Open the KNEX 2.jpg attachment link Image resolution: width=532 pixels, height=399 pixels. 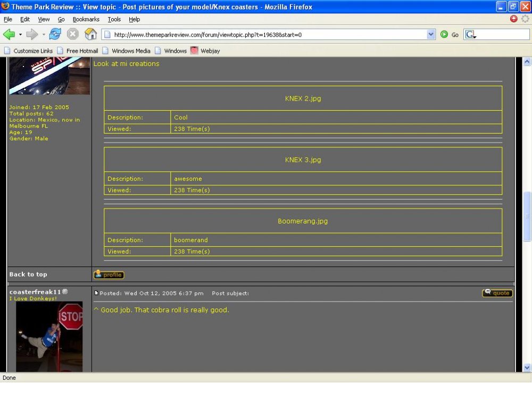pyautogui.click(x=303, y=98)
